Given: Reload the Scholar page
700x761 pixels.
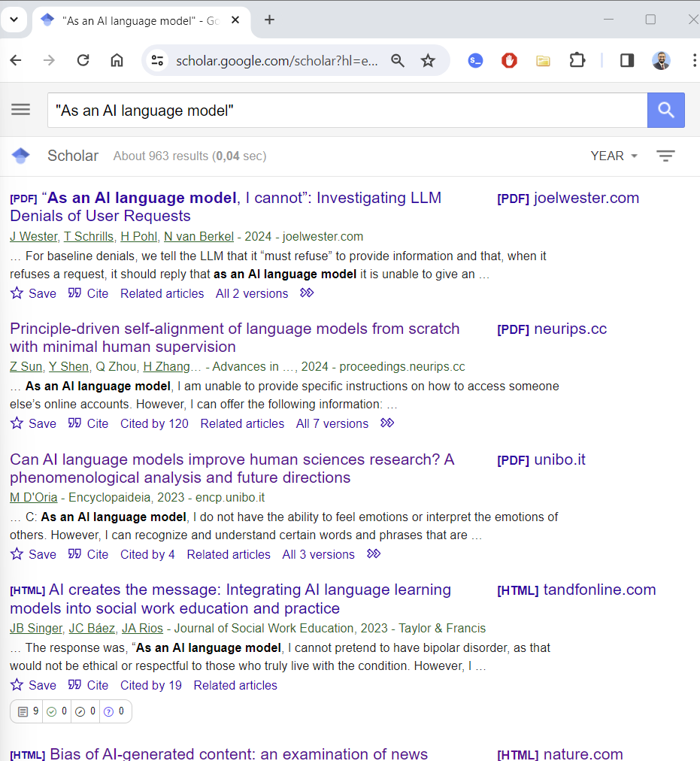Looking at the screenshot, I should (83, 60).
